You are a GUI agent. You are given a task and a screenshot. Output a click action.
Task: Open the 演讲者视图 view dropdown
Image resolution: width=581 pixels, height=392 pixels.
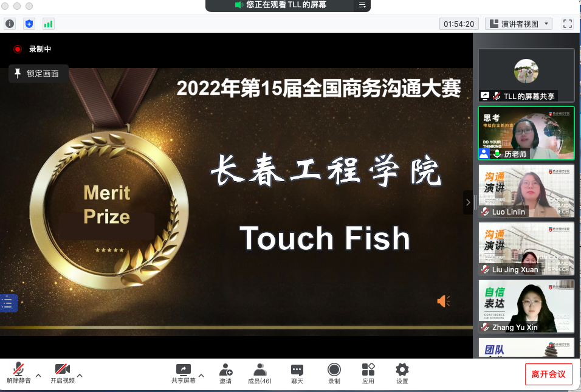pos(518,24)
